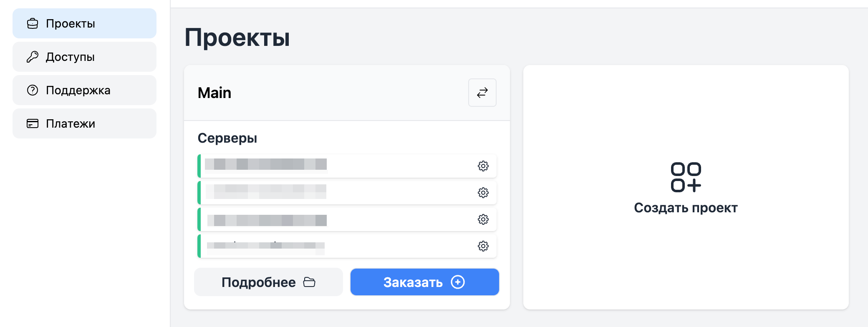868x327 pixels.
Task: Select the Проекты sidebar item
Action: (x=84, y=23)
